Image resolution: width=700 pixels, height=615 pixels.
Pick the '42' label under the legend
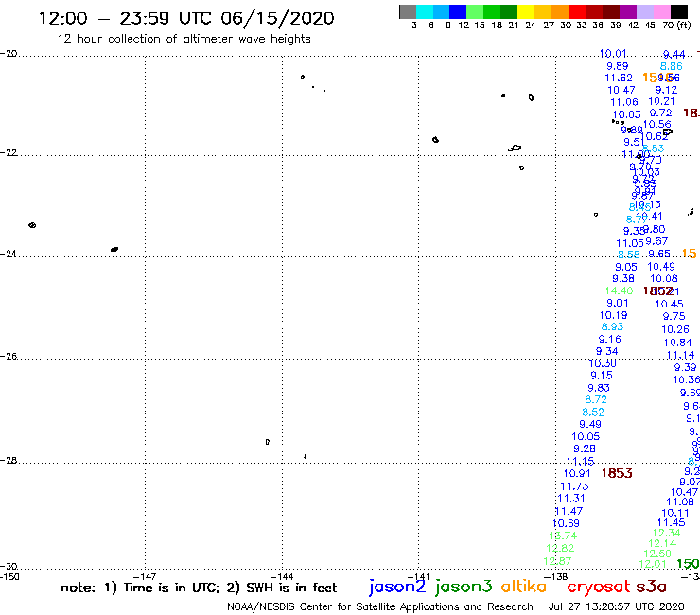pyautogui.click(x=633, y=26)
